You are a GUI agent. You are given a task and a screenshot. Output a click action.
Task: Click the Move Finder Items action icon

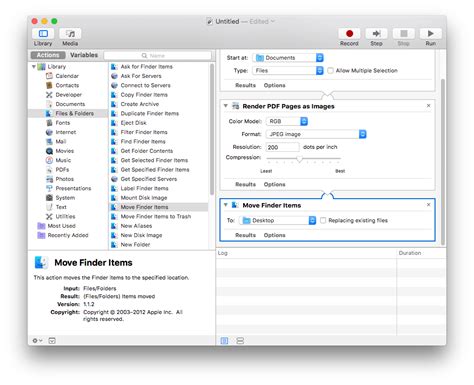pos(235,205)
